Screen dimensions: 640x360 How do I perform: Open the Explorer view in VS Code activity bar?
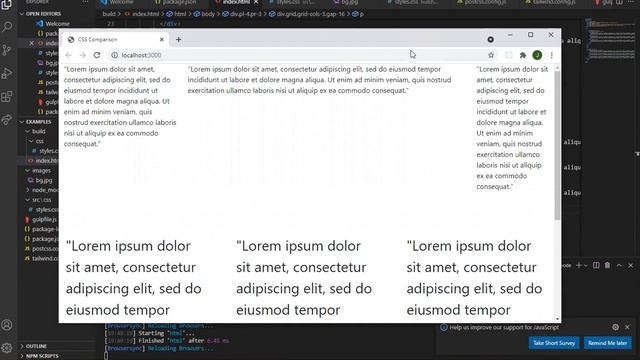coord(7,4)
